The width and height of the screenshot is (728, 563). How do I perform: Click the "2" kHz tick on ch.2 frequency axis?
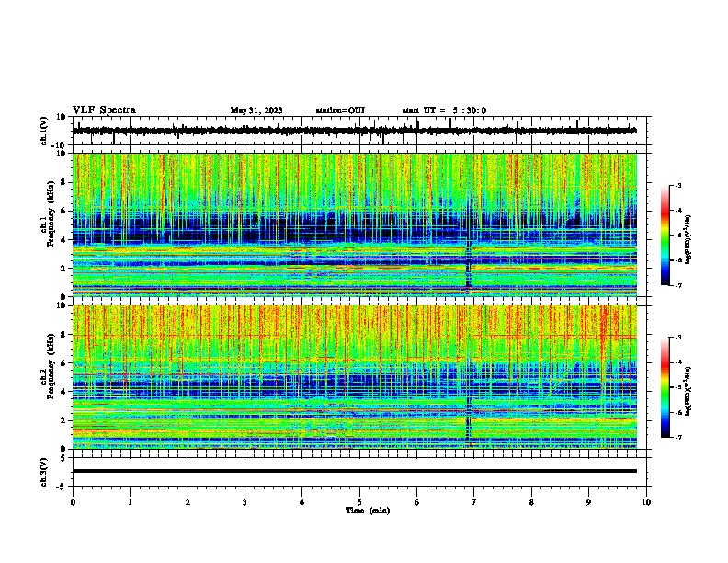(64, 420)
